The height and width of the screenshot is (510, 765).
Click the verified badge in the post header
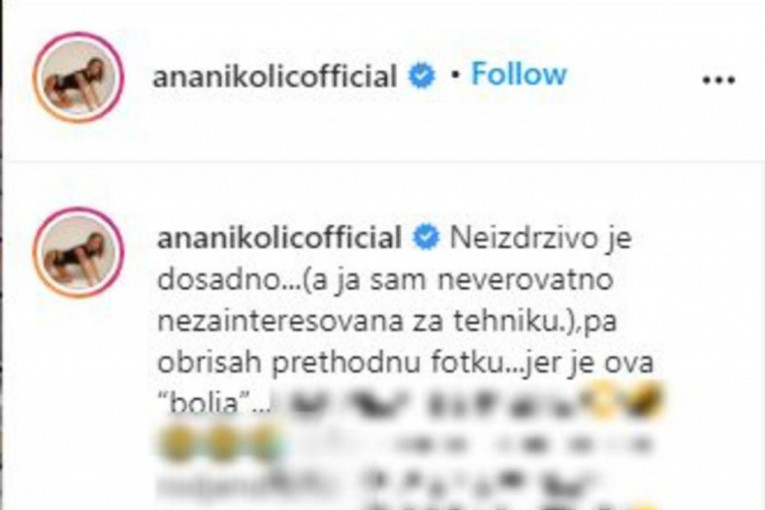(x=422, y=76)
